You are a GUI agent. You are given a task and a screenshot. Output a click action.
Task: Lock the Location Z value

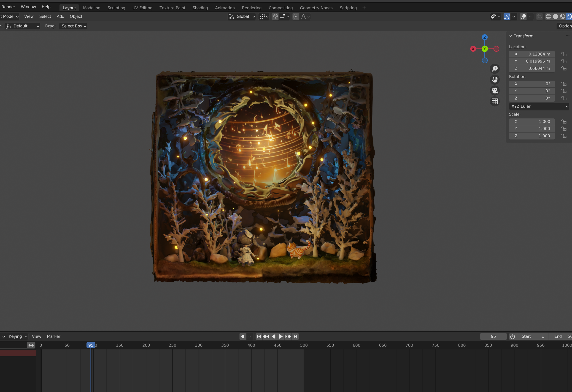pyautogui.click(x=564, y=68)
